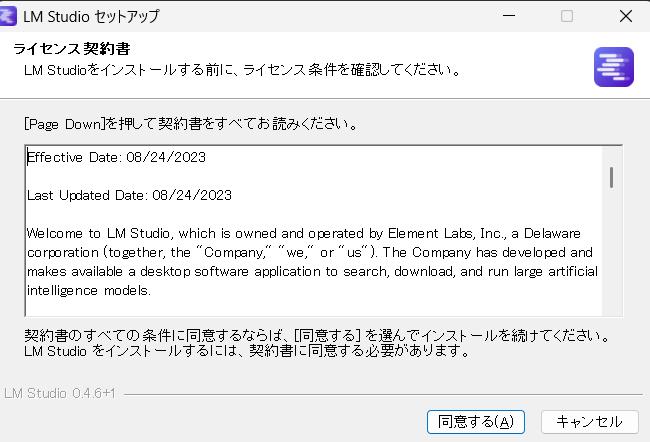Click the "Effective Date: 08/24/2023" line
This screenshot has height=442, width=650.
click(116, 157)
